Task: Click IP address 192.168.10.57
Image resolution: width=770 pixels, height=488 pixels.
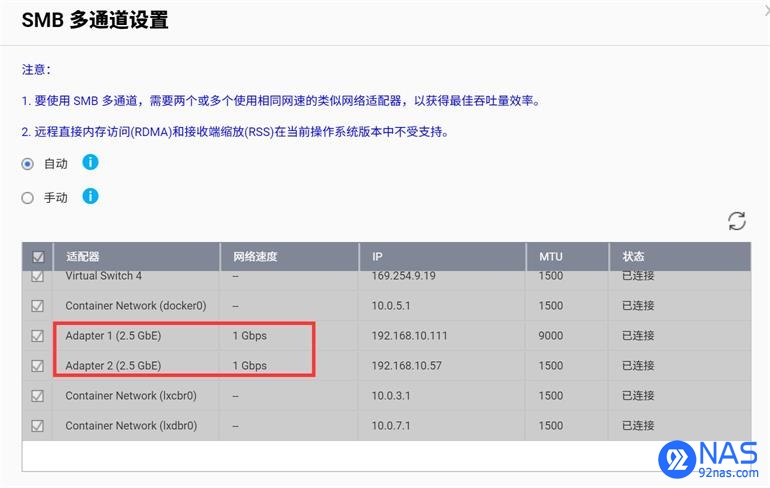Action: tap(407, 366)
